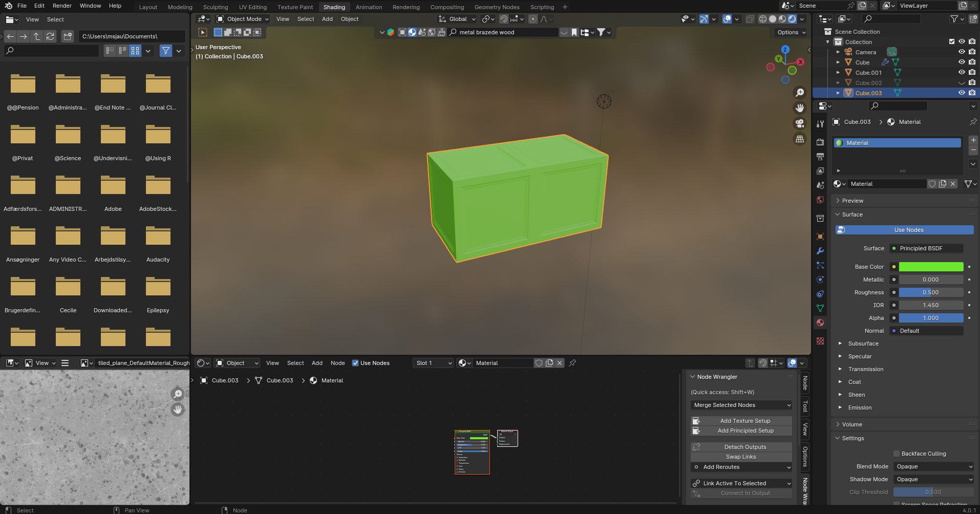Expand the Subsurface section
The width and height of the screenshot is (980, 514).
click(x=863, y=344)
